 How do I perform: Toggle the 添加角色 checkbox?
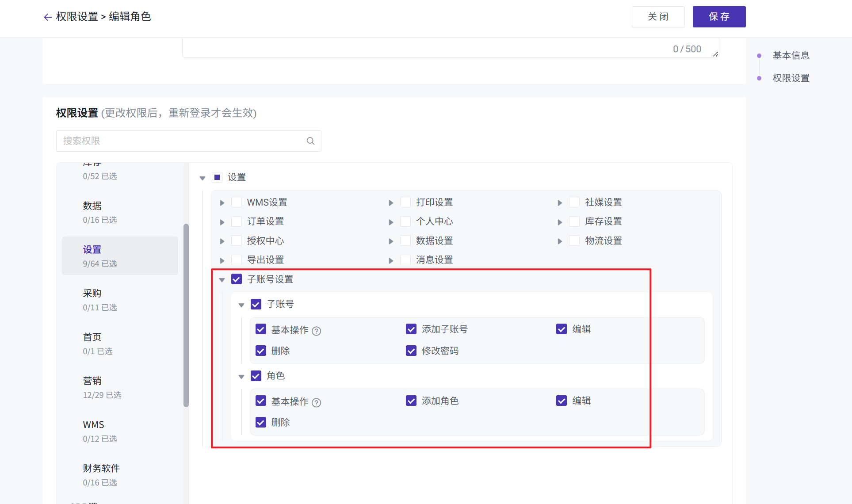[x=411, y=401]
